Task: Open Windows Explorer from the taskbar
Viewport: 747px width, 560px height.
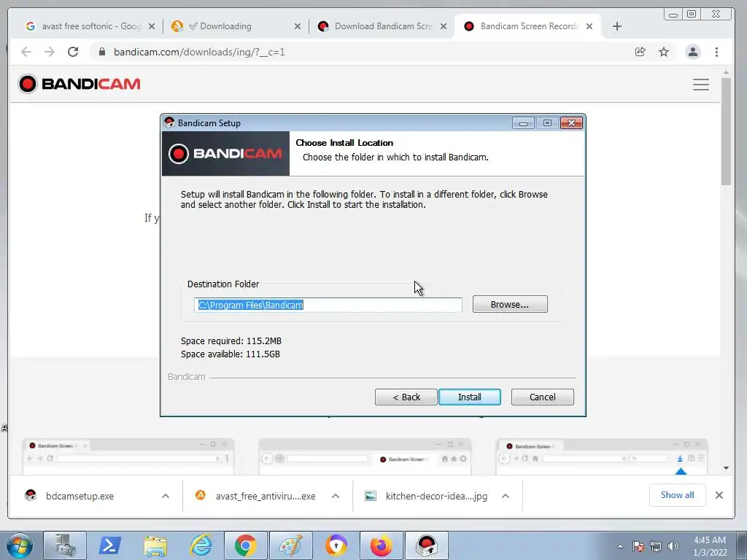Action: click(x=155, y=545)
